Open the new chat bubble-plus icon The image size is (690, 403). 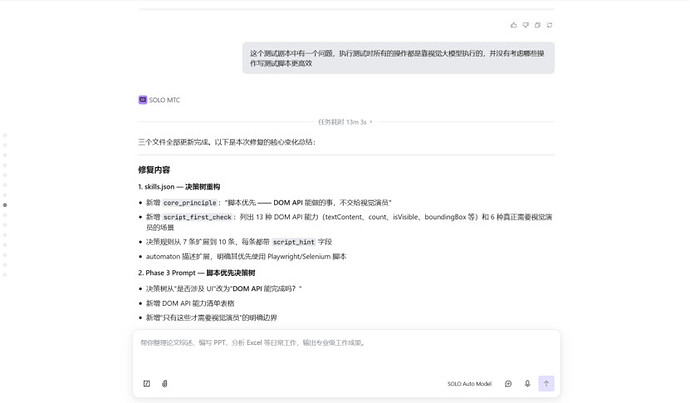[x=508, y=384]
